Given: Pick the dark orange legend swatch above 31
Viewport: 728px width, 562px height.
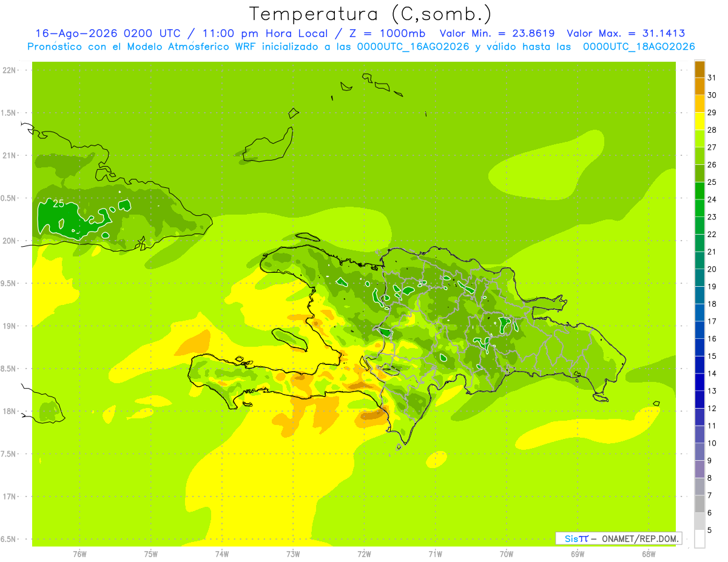Looking at the screenshot, I should pos(699,69).
